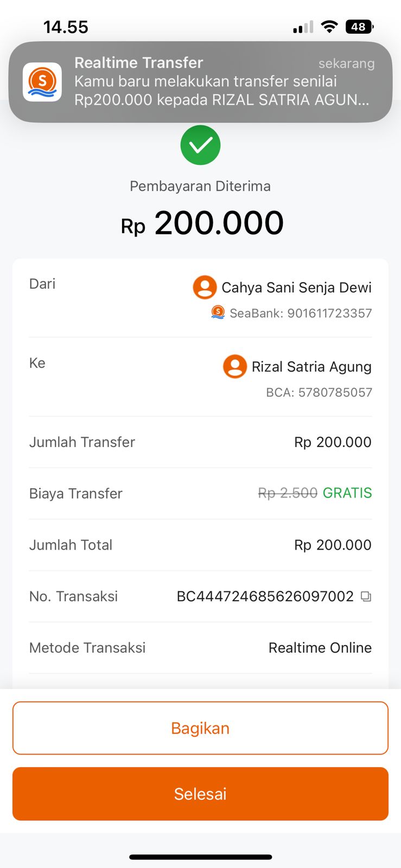Tap the transaction number BC444724685626097002
The width and height of the screenshot is (401, 868).
[265, 596]
